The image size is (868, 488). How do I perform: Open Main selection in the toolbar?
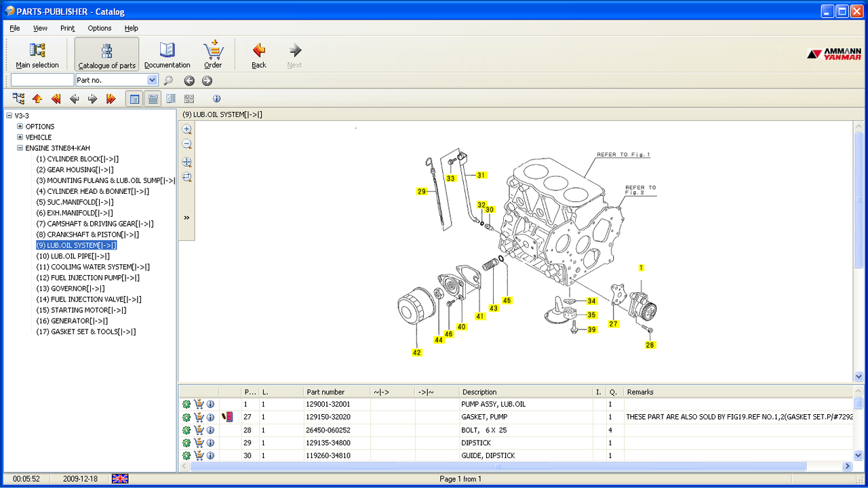[x=37, y=55]
